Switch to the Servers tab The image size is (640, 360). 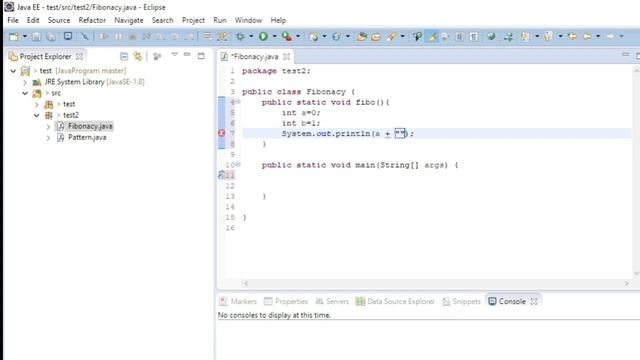point(332,301)
